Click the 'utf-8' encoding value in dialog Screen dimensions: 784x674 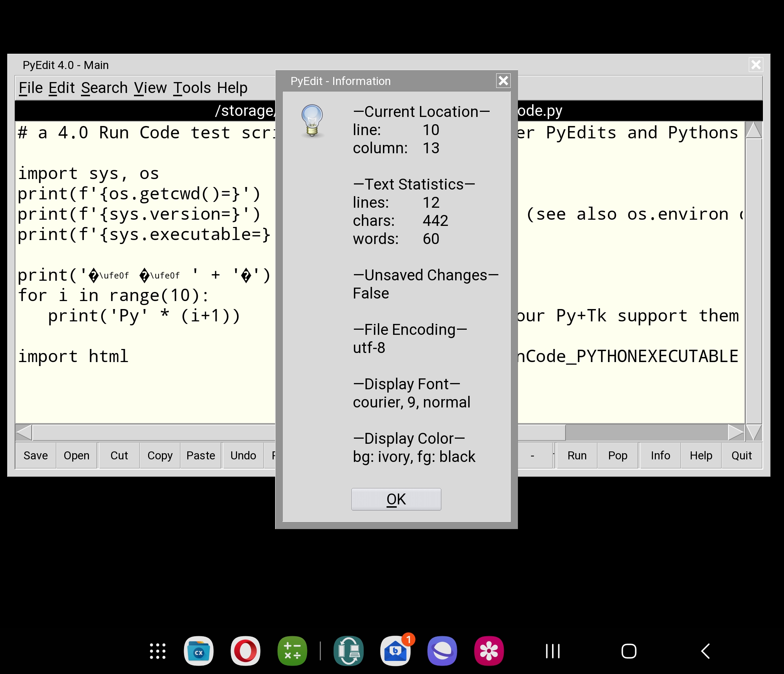tap(369, 348)
